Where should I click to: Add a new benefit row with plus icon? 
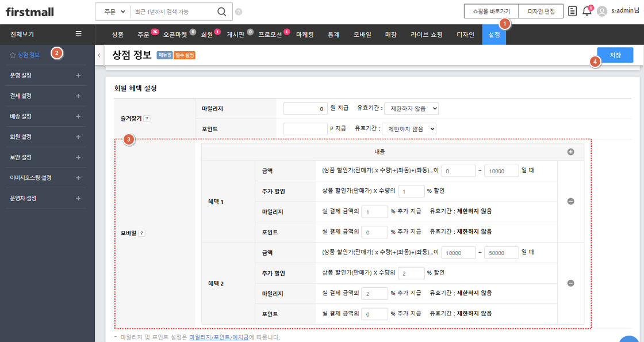570,152
